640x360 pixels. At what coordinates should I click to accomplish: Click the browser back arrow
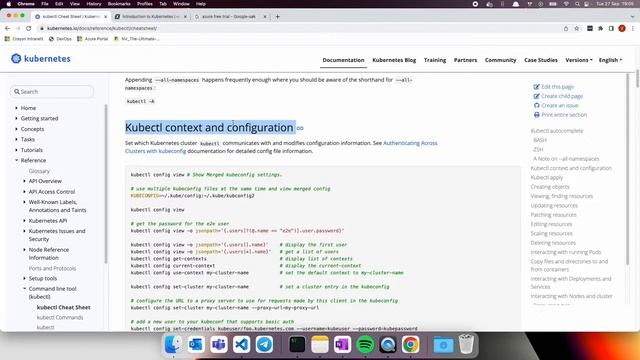(x=7, y=28)
